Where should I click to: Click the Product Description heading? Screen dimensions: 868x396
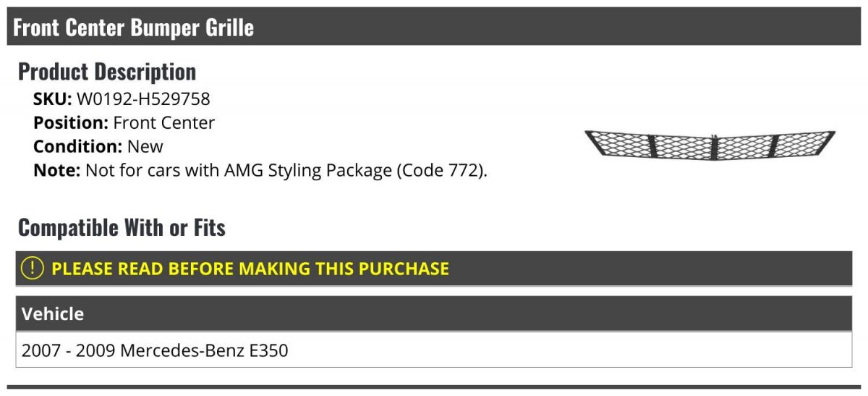click(107, 72)
